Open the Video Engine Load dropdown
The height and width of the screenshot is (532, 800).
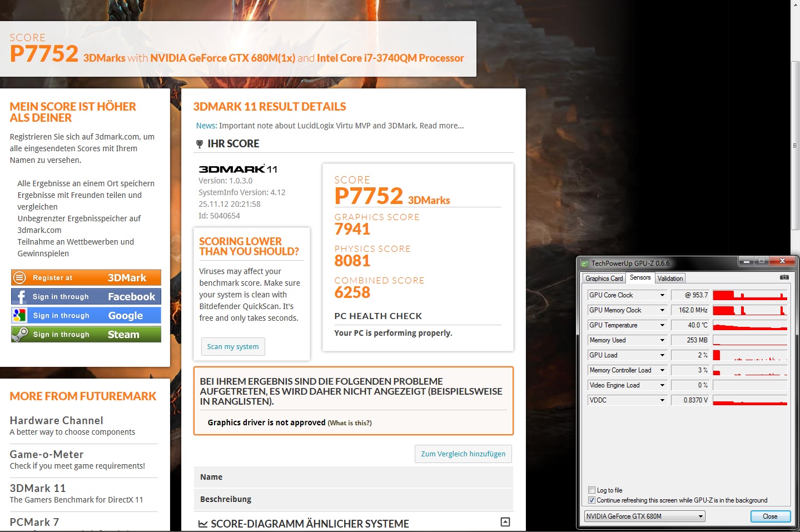[662, 385]
